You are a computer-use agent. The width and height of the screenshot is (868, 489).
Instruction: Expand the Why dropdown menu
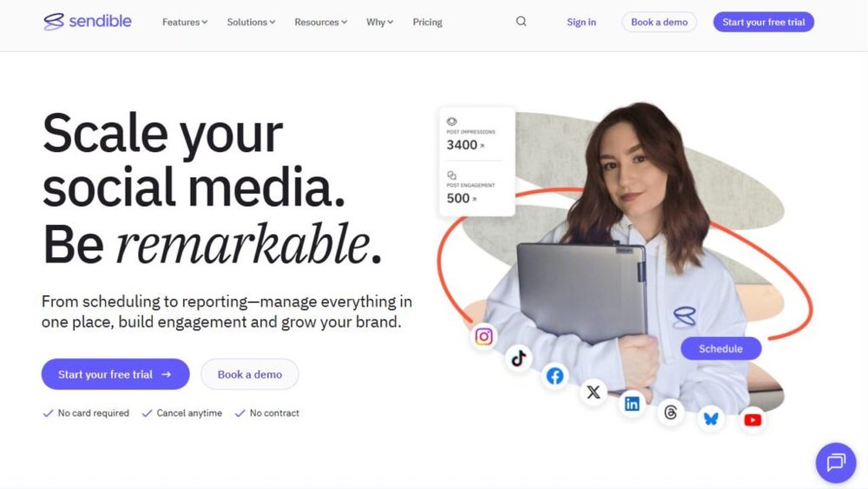pyautogui.click(x=379, y=23)
